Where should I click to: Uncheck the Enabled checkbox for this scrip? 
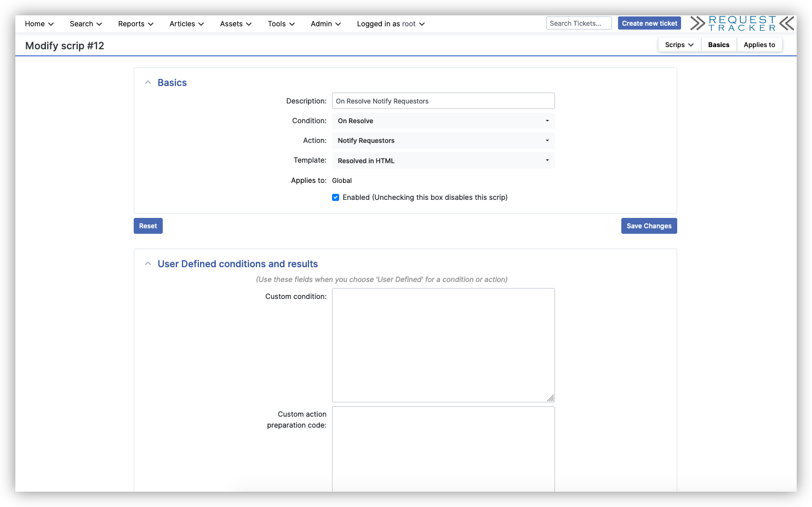tap(335, 197)
